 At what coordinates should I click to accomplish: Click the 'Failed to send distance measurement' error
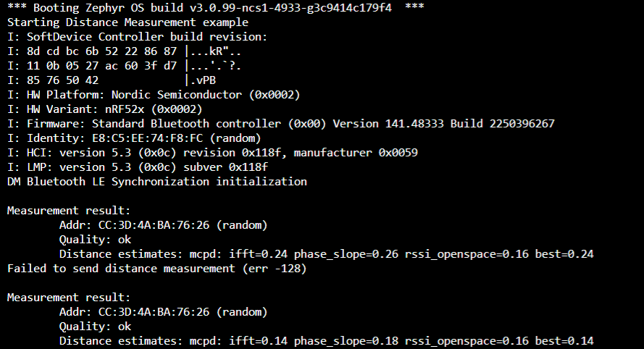[x=157, y=269]
